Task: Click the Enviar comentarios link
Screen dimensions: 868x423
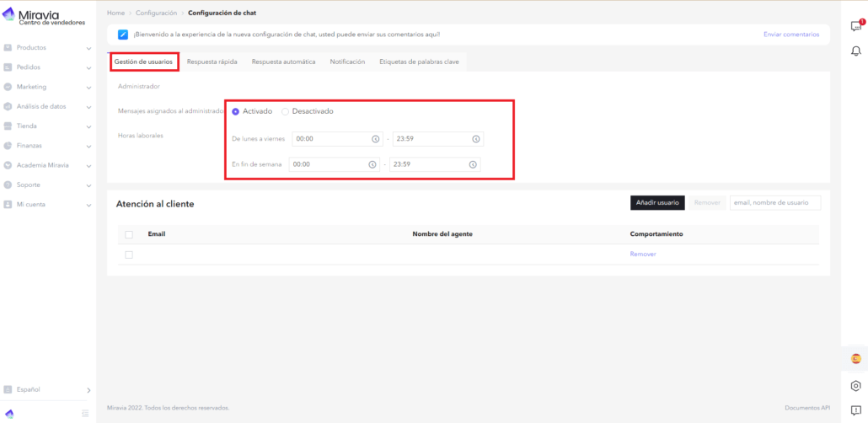Action: coord(790,35)
